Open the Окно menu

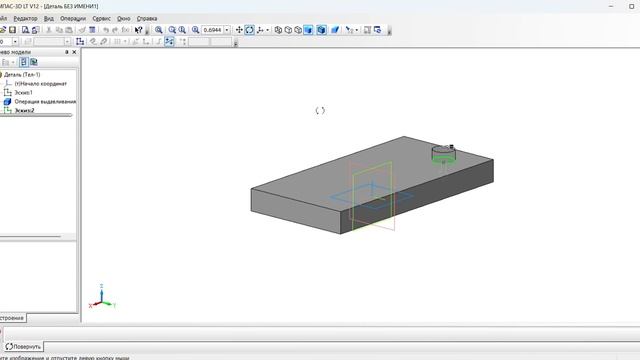click(124, 18)
